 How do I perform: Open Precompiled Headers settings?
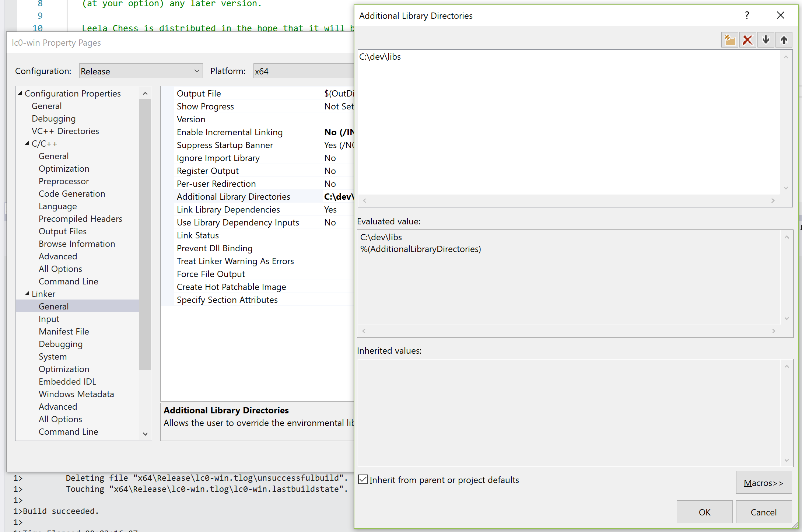[x=80, y=218]
